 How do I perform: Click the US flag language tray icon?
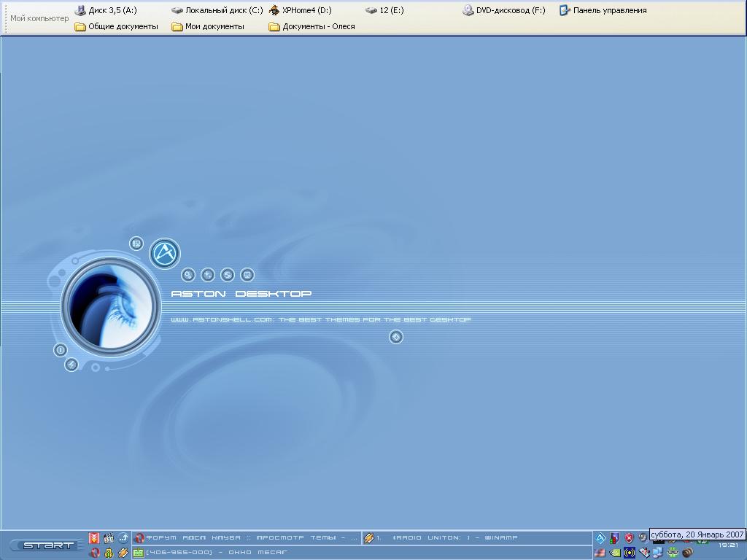(600, 553)
